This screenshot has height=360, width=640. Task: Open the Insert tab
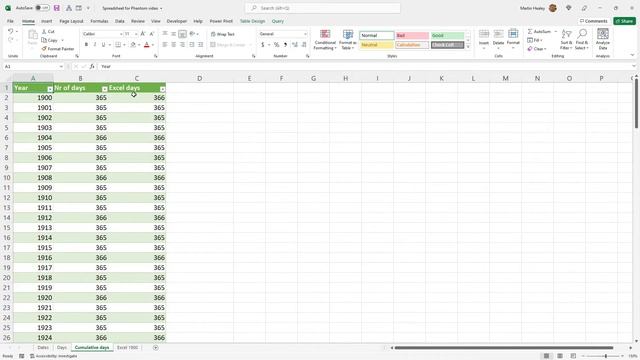47,21
